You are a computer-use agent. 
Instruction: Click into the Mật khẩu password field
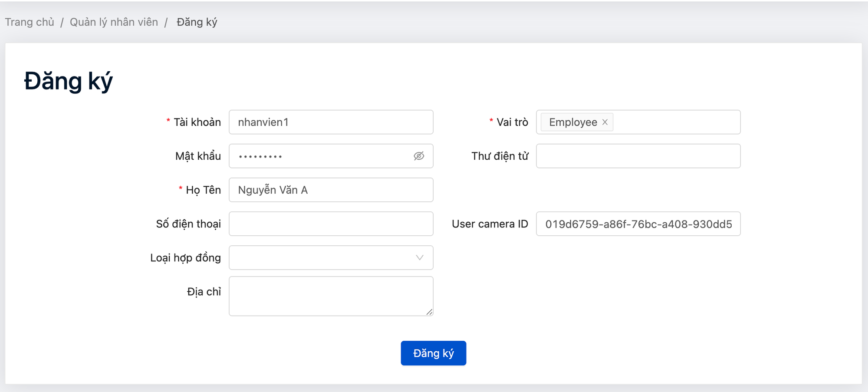[x=321, y=156]
